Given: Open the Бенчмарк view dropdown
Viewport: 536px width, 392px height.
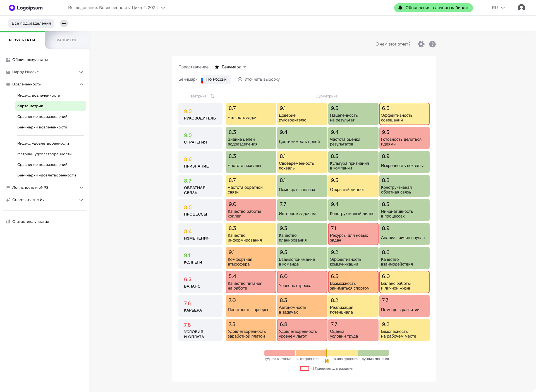Looking at the screenshot, I should [x=231, y=67].
